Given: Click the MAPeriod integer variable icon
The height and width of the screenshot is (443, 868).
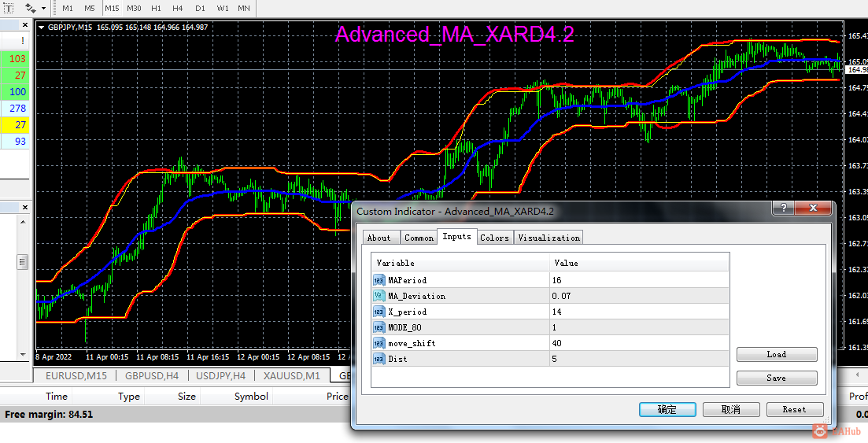Looking at the screenshot, I should tap(379, 280).
